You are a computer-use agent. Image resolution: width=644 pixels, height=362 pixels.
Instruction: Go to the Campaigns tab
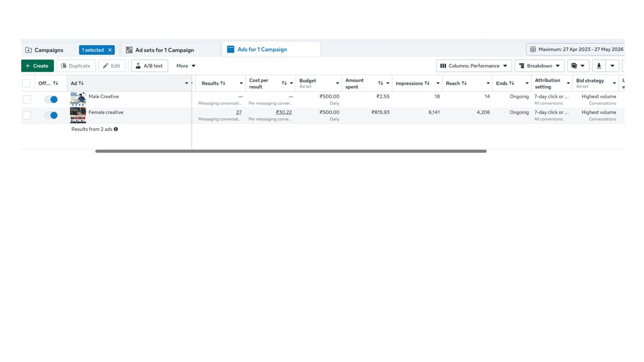[x=49, y=50]
